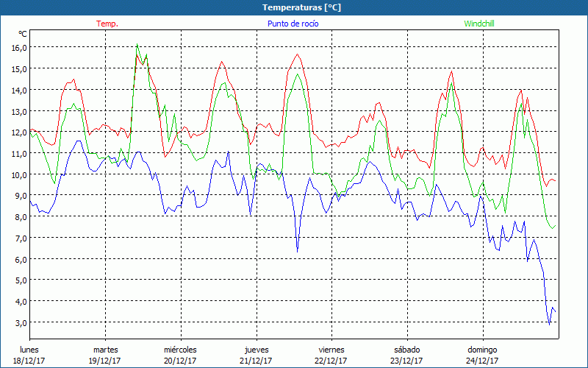The image size is (588, 368).
Task: Click the 13,0 y-axis value
Action: (19, 111)
